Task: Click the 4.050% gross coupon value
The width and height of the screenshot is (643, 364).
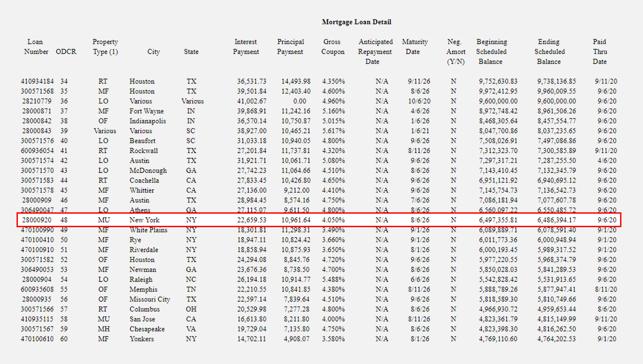Action: (x=333, y=220)
